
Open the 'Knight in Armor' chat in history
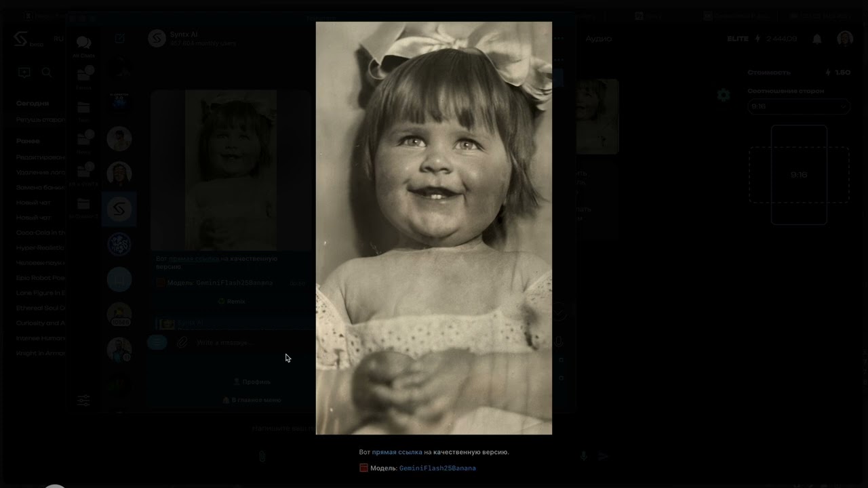tap(41, 353)
